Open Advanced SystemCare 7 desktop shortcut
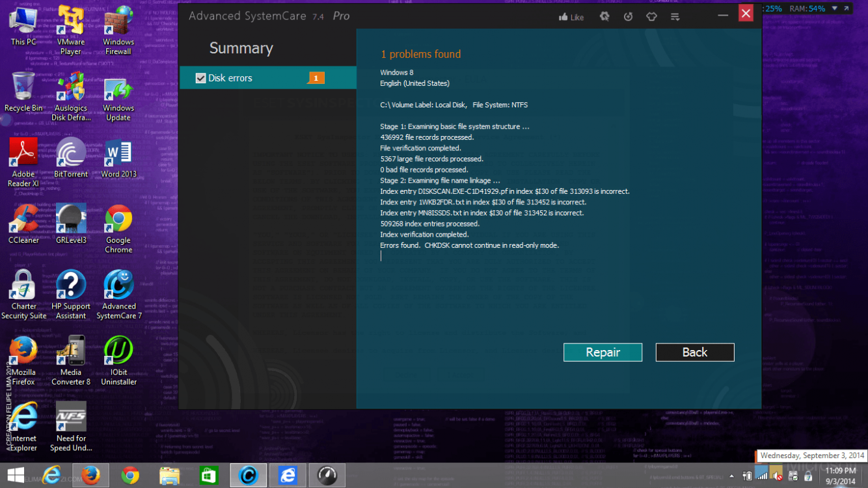This screenshot has height=488, width=868. click(118, 294)
